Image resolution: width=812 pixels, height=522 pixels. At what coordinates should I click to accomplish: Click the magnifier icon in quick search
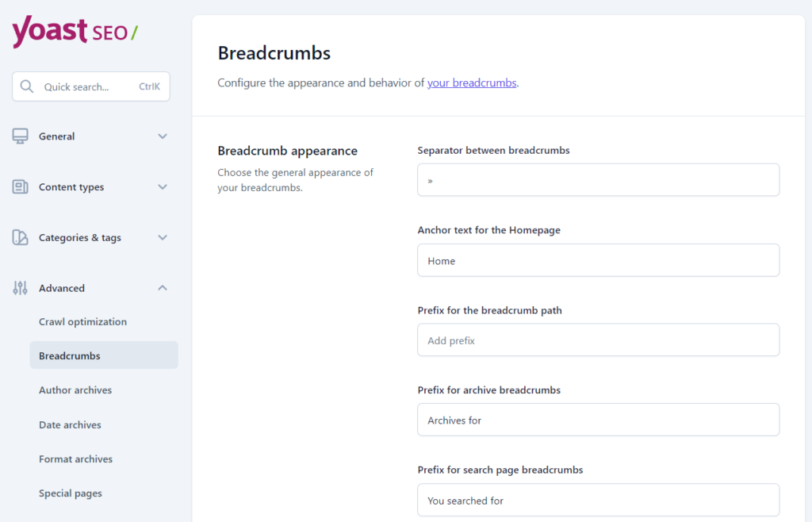(x=27, y=86)
